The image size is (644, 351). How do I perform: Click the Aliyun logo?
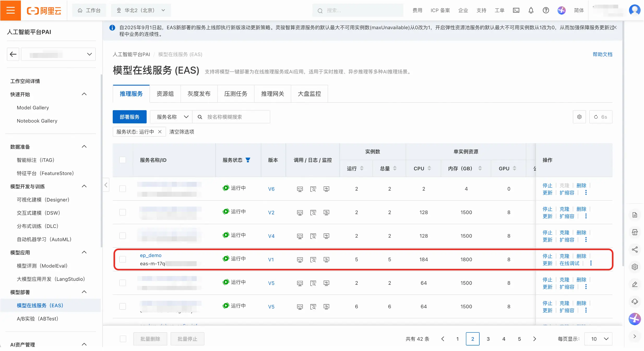[44, 10]
